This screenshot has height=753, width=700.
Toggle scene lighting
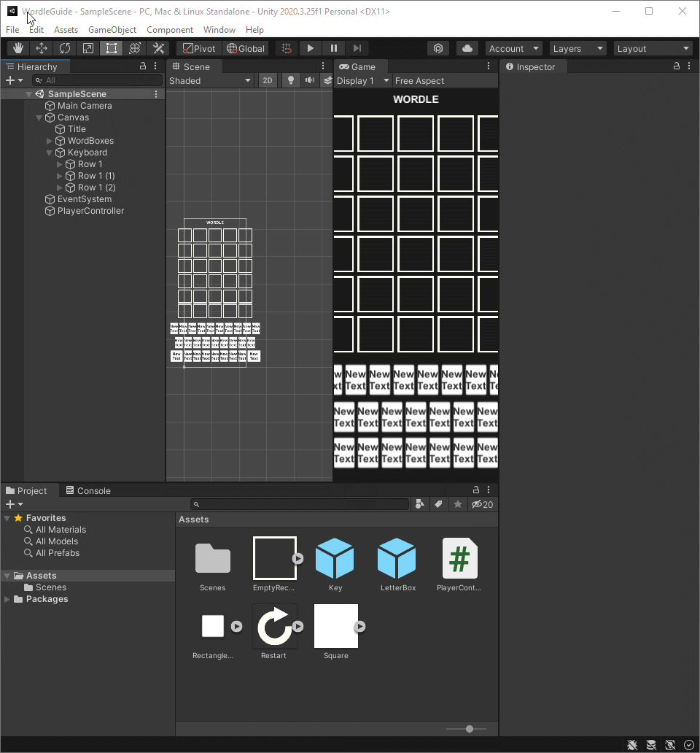pos(291,81)
